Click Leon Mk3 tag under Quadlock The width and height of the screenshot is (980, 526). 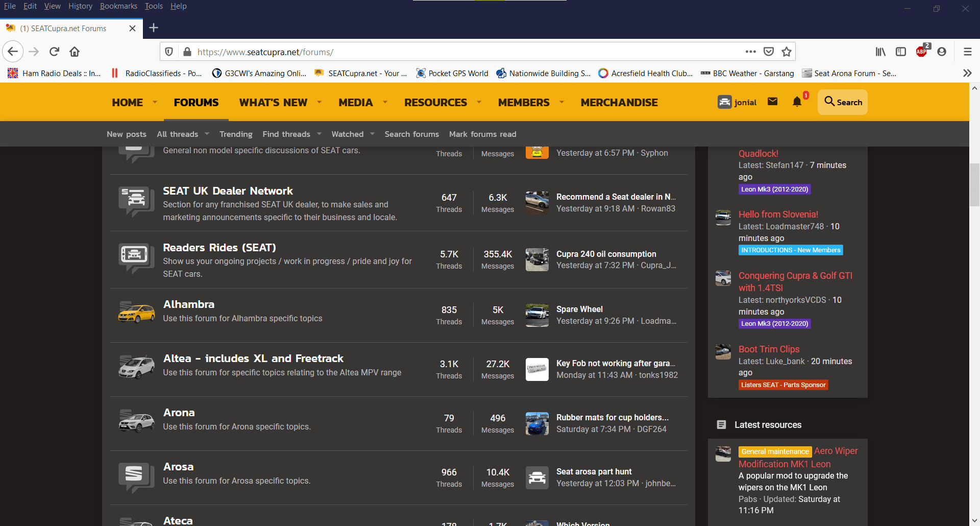[774, 189]
